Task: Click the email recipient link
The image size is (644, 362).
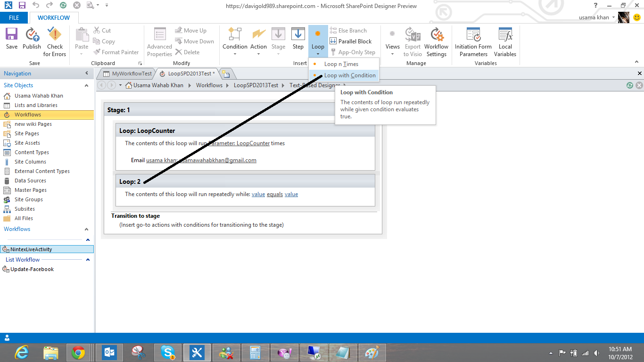Action: click(201, 160)
